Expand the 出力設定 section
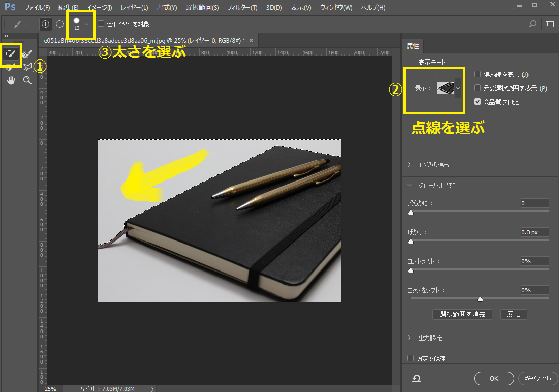The width and height of the screenshot is (559, 392). [x=410, y=338]
